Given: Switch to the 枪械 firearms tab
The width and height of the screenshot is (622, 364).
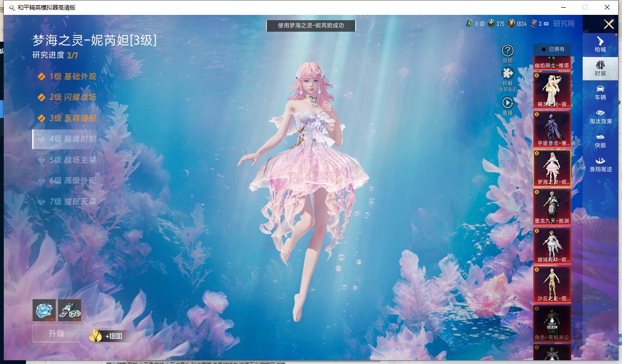Looking at the screenshot, I should click(600, 44).
